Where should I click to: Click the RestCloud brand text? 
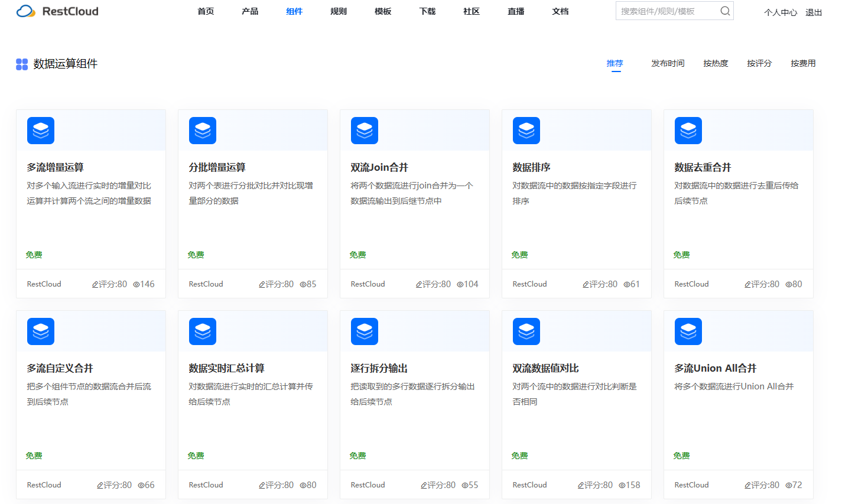point(70,11)
